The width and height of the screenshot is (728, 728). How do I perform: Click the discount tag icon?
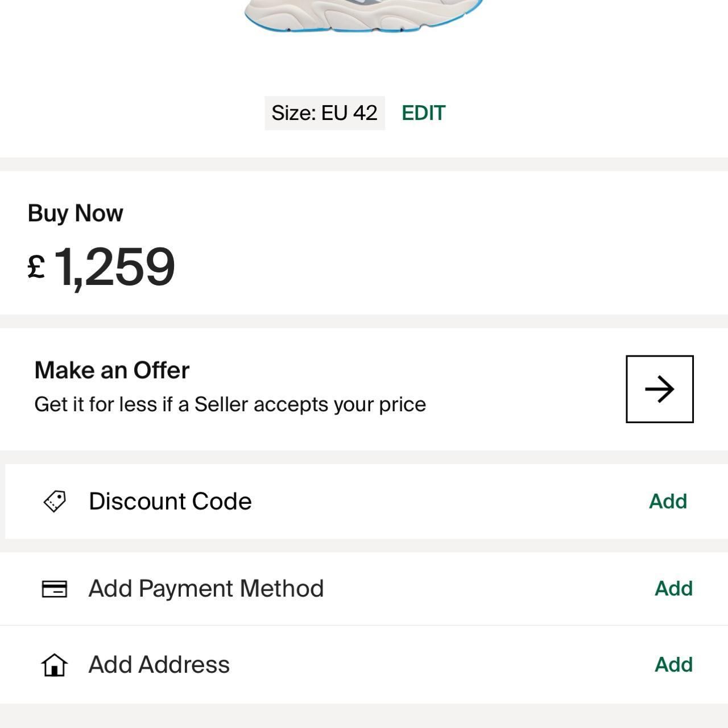pyautogui.click(x=55, y=501)
